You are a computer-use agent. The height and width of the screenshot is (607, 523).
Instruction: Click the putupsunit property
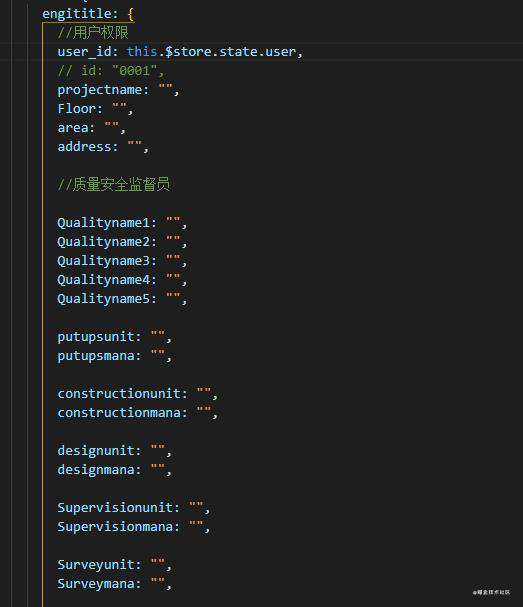[x=96, y=337]
